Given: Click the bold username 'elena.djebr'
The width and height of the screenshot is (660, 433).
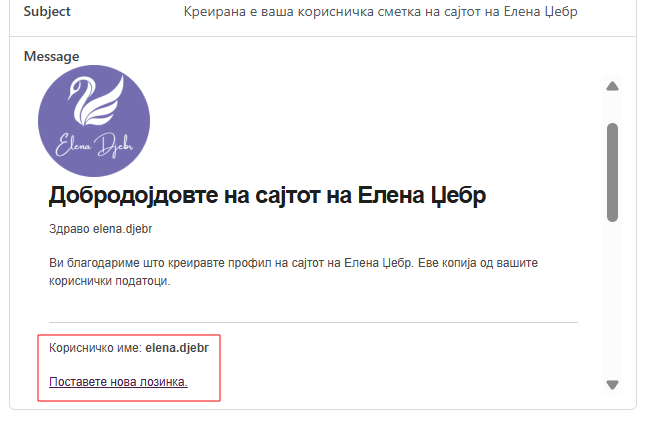Looking at the screenshot, I should pyautogui.click(x=177, y=348).
